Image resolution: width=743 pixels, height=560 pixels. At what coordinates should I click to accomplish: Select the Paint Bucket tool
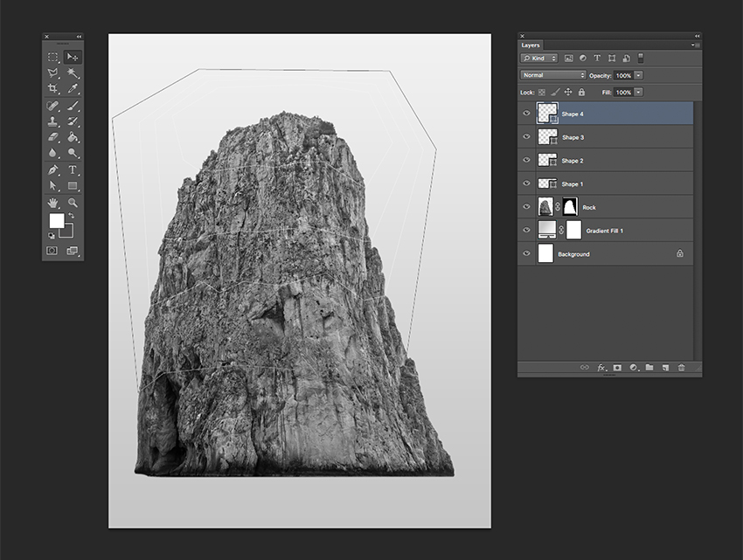pyautogui.click(x=73, y=137)
